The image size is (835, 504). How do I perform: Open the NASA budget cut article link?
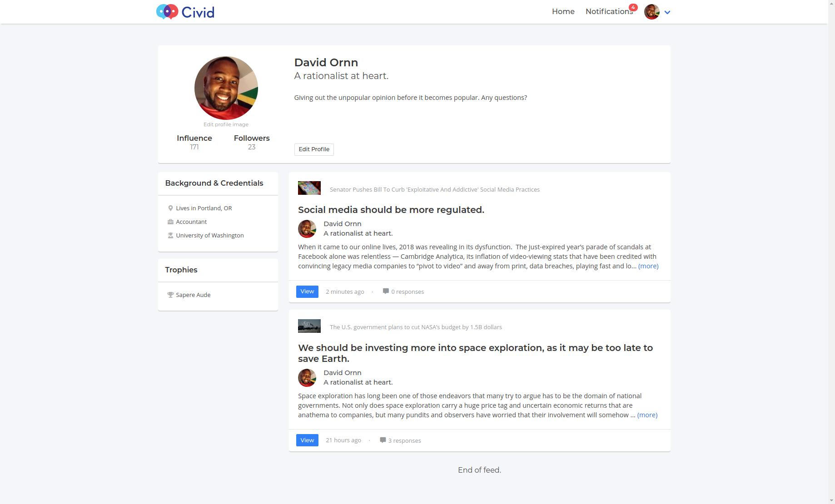tap(416, 327)
